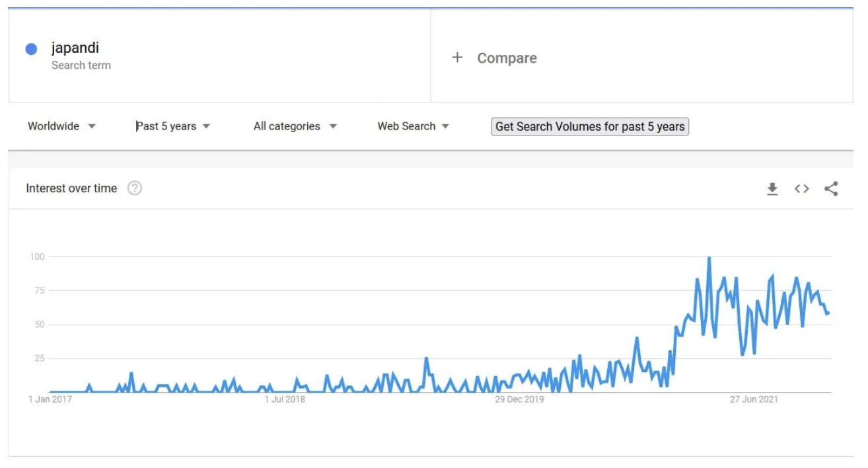The width and height of the screenshot is (868, 468).
Task: Open the All categories dropdown
Action: (x=295, y=126)
